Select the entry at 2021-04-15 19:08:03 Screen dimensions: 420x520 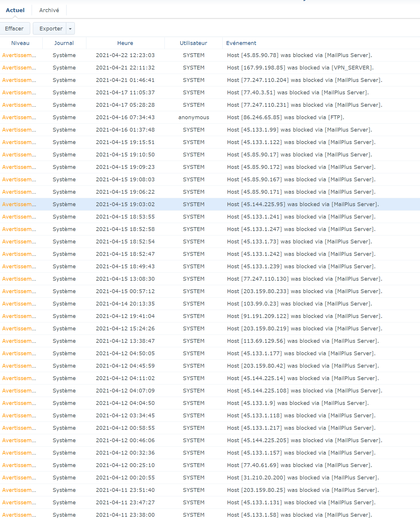tap(210, 180)
